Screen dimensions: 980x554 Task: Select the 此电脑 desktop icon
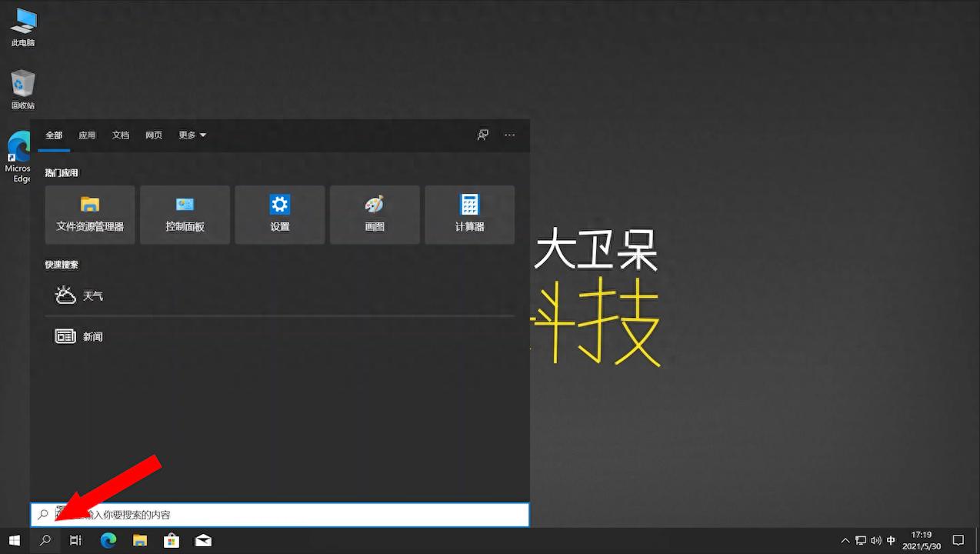pos(23,28)
